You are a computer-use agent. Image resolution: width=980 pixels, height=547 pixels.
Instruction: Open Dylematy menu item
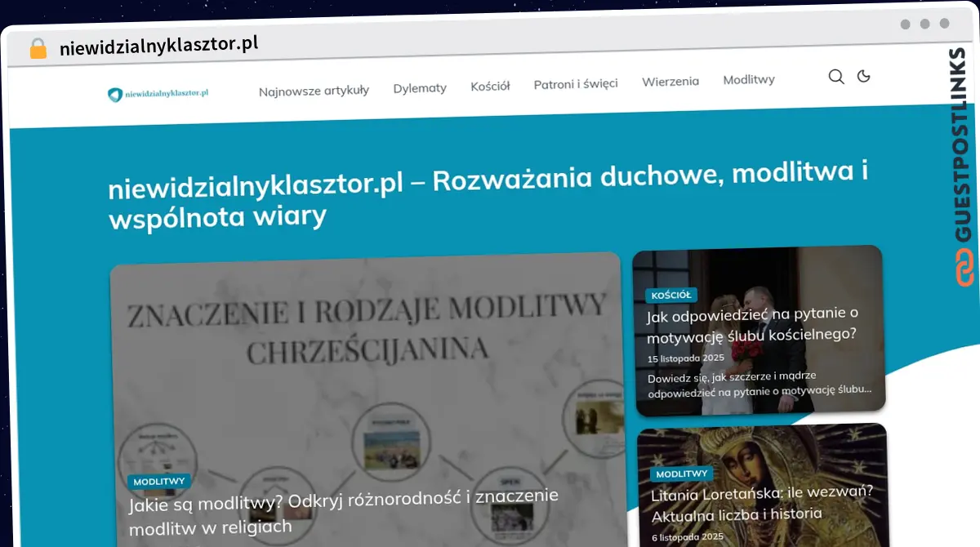(x=420, y=87)
